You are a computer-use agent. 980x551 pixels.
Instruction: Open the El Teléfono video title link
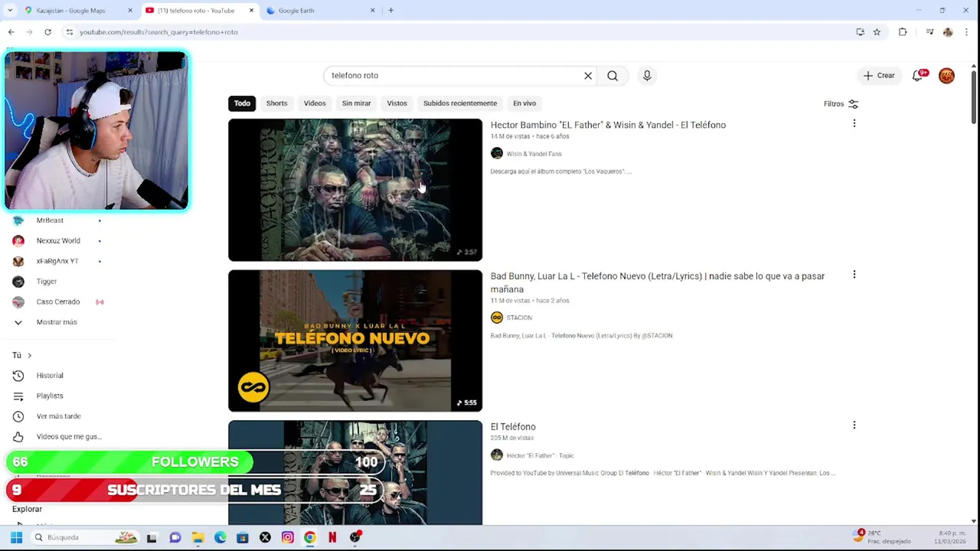pos(513,427)
